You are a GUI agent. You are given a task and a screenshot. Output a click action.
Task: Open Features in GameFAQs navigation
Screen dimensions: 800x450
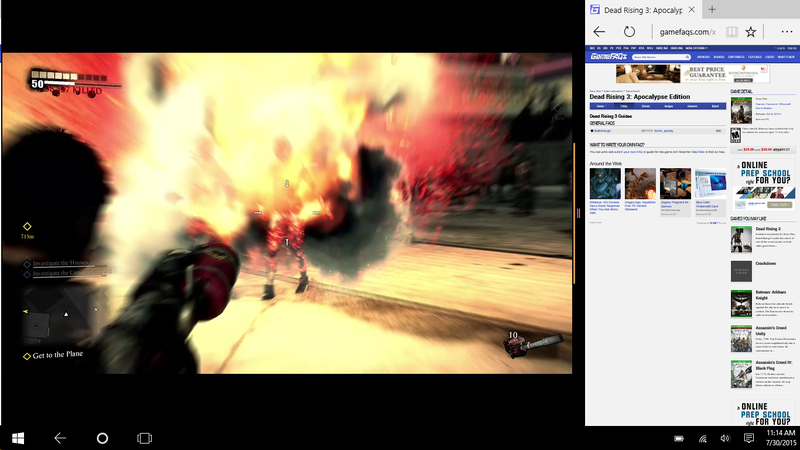pos(755,57)
